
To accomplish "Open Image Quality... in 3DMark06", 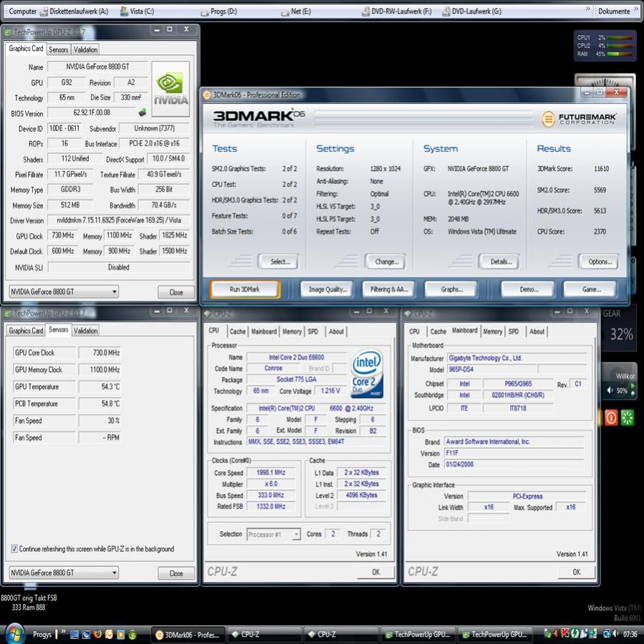I will click(x=327, y=289).
